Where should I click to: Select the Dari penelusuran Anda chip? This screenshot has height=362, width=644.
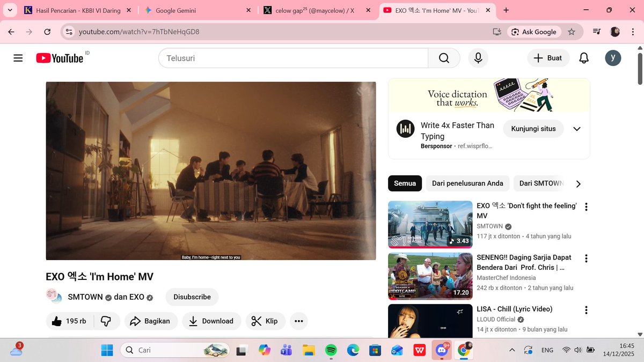467,183
